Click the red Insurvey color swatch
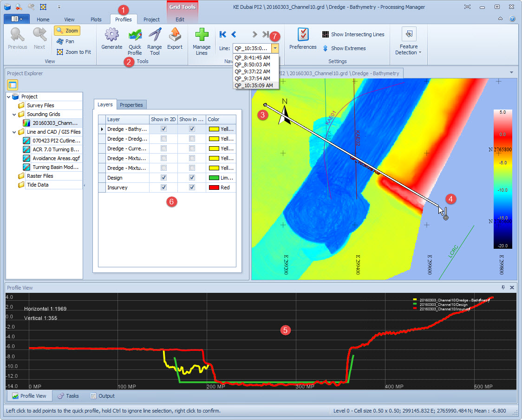 (x=213, y=187)
